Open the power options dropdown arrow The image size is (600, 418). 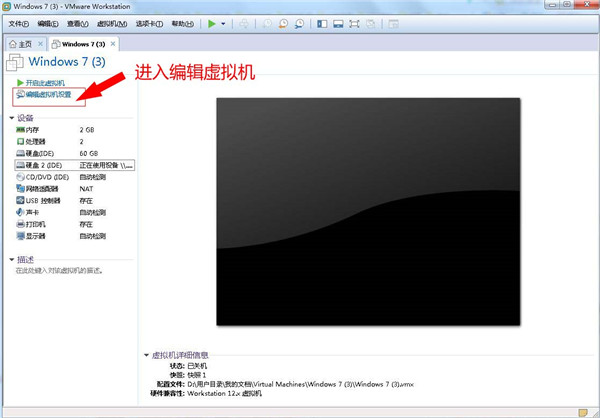click(223, 24)
